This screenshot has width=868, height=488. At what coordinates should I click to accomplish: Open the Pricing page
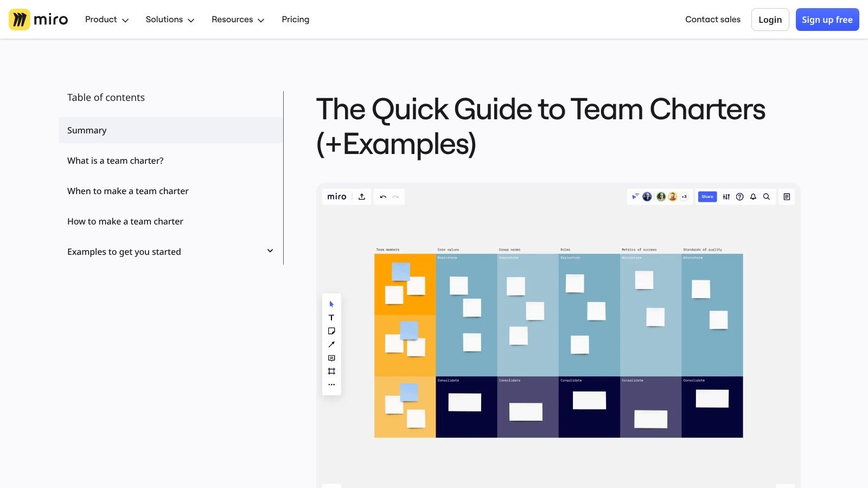[x=295, y=20]
